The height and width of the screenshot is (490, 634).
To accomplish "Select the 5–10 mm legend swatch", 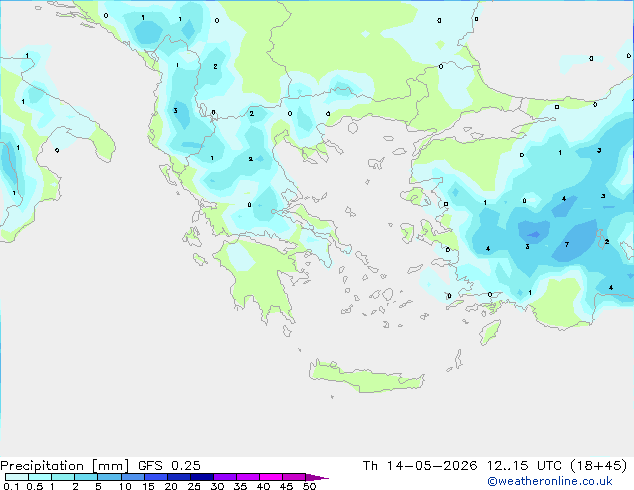I will coord(109,477).
